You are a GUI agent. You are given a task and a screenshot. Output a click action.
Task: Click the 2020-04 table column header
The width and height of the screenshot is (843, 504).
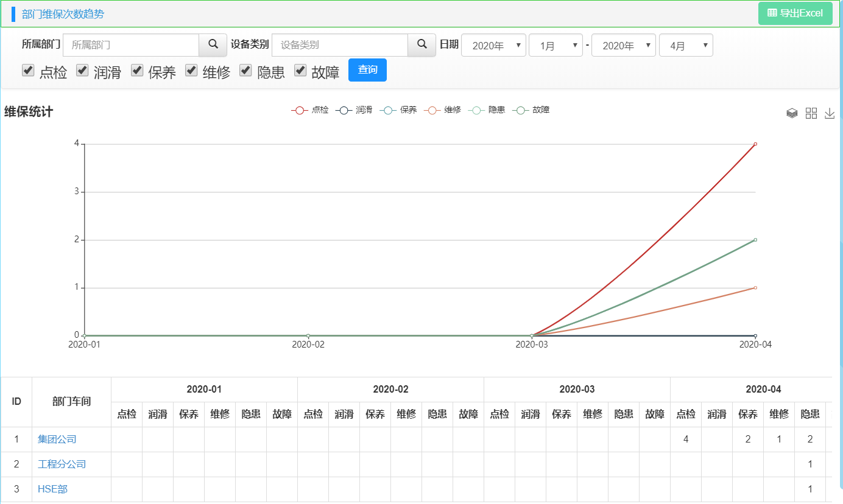(x=751, y=390)
